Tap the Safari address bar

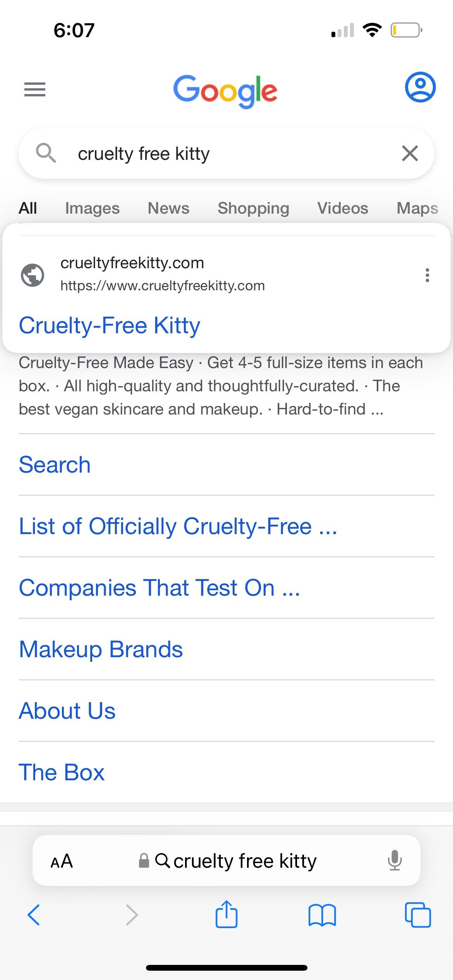tap(236, 861)
